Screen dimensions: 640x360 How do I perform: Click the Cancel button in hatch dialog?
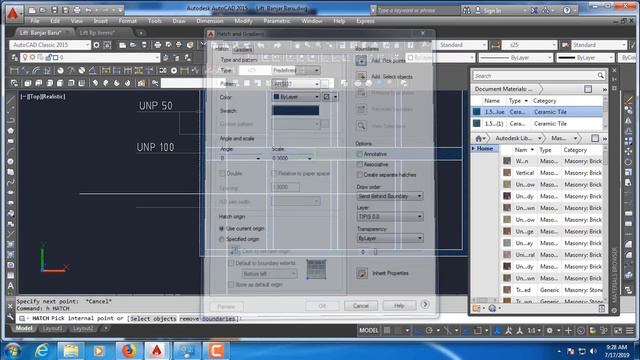pyautogui.click(x=361, y=306)
